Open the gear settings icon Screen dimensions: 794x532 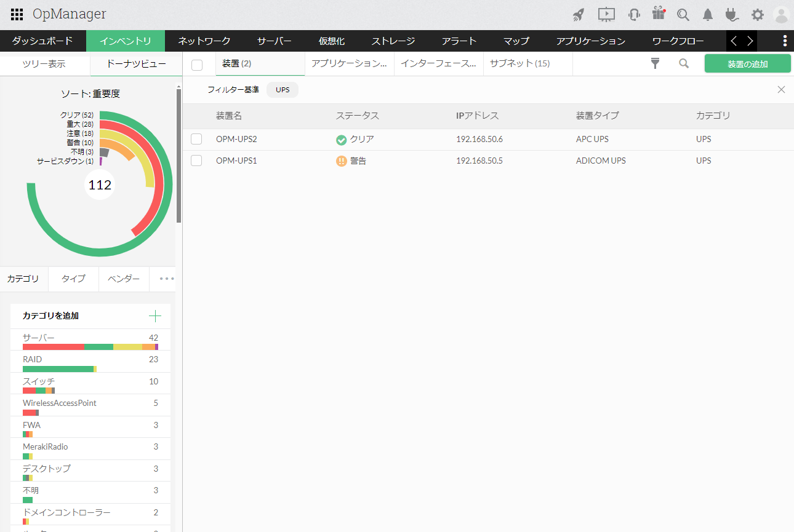click(757, 15)
